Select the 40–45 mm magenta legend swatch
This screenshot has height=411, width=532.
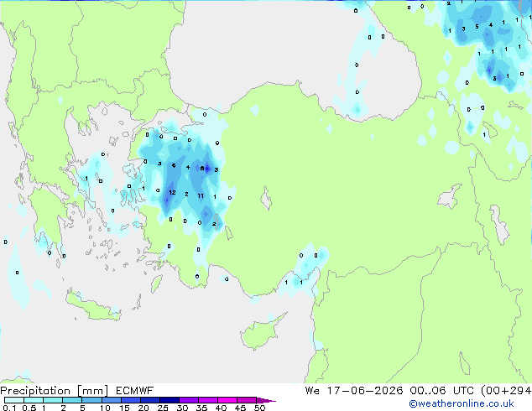[227, 400]
